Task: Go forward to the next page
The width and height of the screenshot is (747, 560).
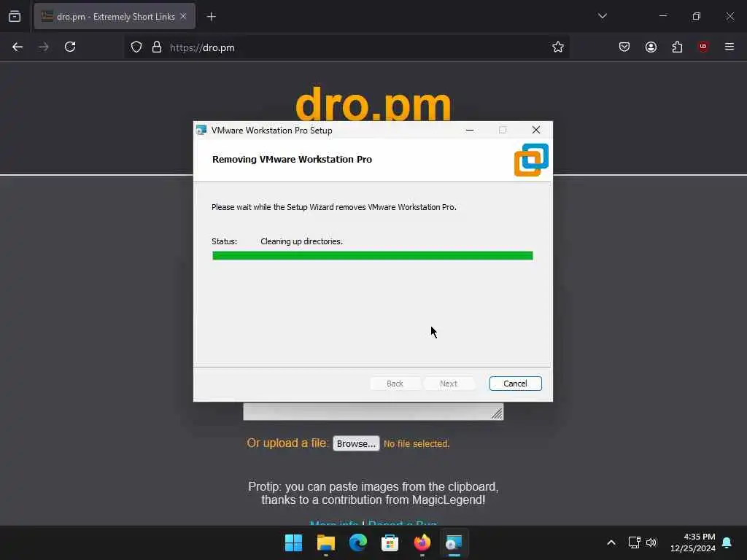Action: 43,47
